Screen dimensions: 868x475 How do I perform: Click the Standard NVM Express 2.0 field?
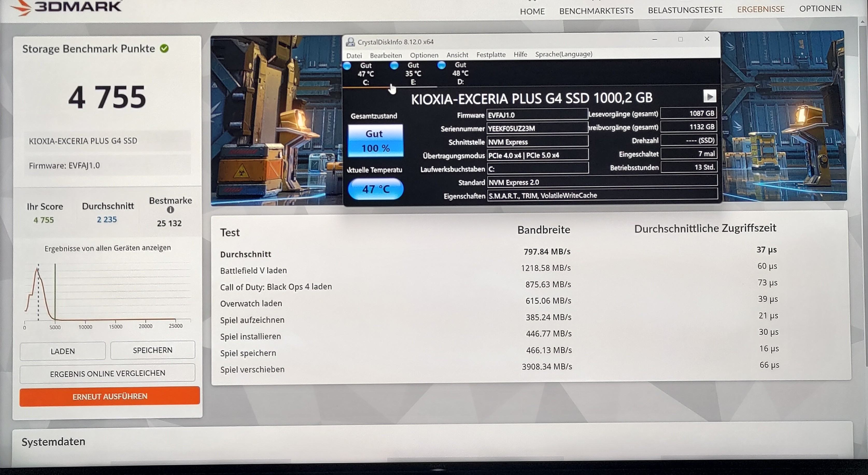(603, 182)
